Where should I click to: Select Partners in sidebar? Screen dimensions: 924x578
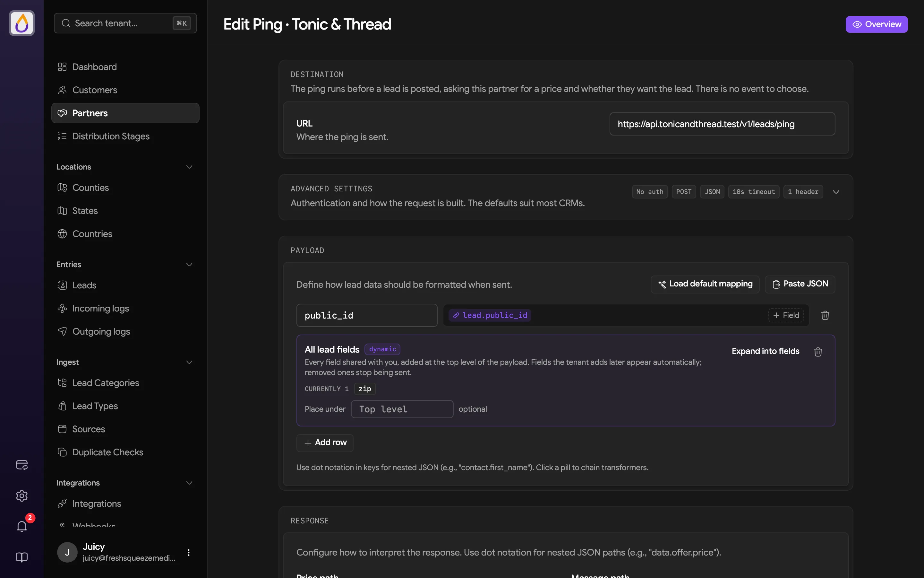pos(125,113)
